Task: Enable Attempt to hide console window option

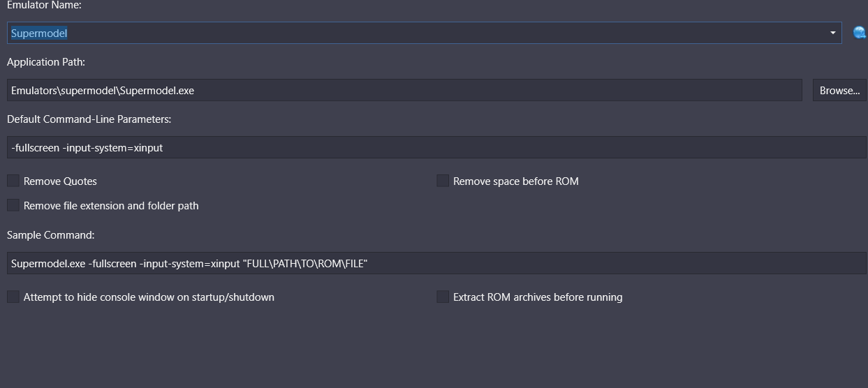Action: click(x=13, y=297)
